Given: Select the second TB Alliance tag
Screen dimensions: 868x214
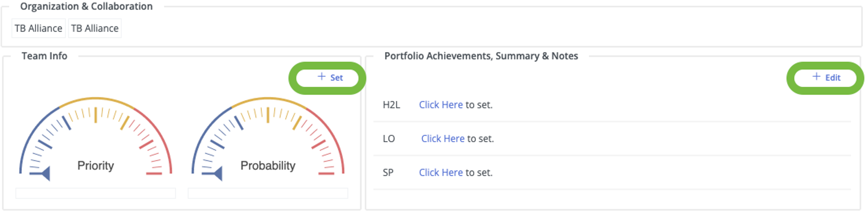Looking at the screenshot, I should [95, 28].
